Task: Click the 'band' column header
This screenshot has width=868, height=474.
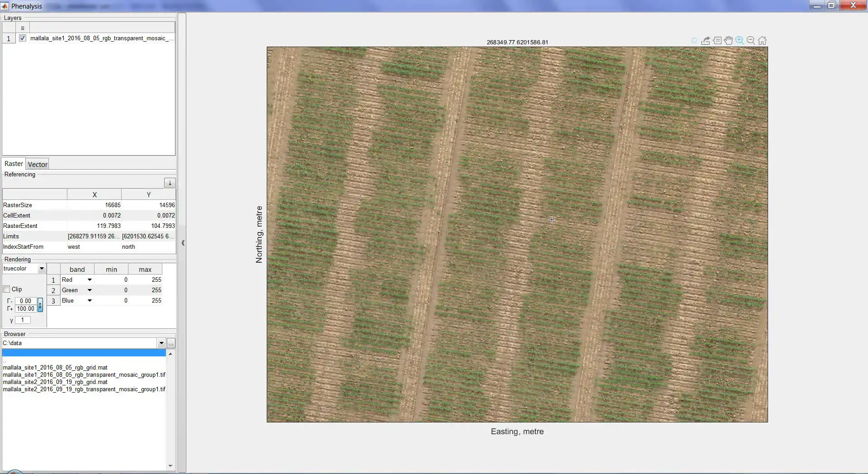Action: pos(77,270)
